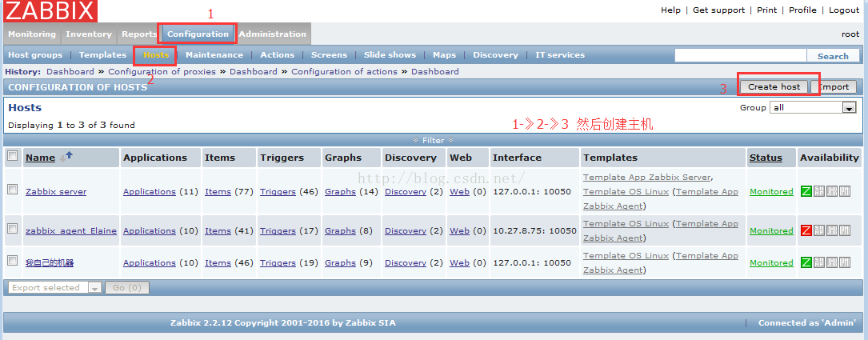Click green Z agent icon in Items (46) row

(x=806, y=262)
